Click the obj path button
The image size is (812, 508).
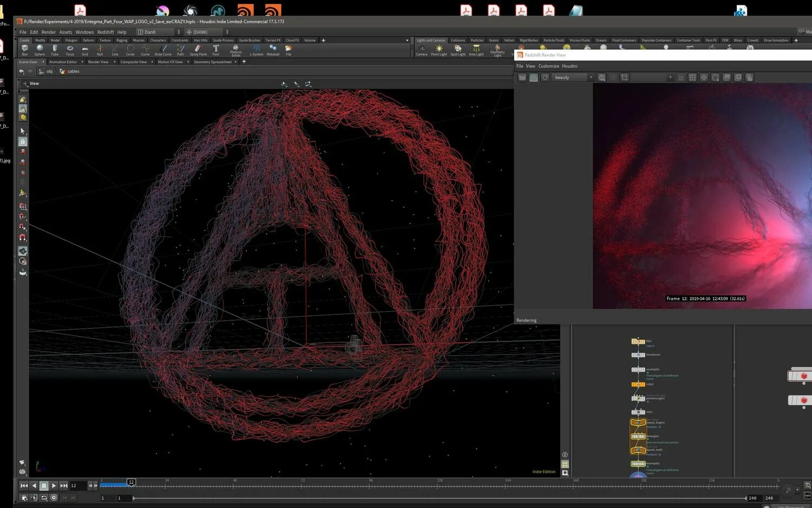46,71
